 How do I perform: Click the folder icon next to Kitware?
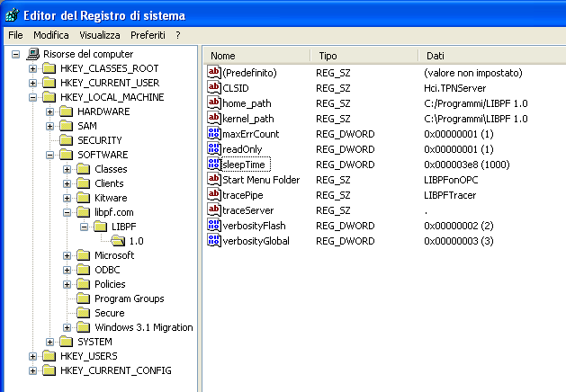(x=84, y=198)
